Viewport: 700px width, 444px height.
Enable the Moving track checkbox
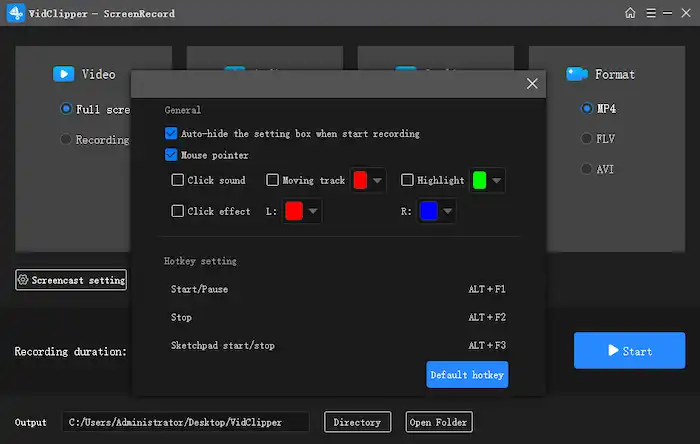tap(272, 180)
